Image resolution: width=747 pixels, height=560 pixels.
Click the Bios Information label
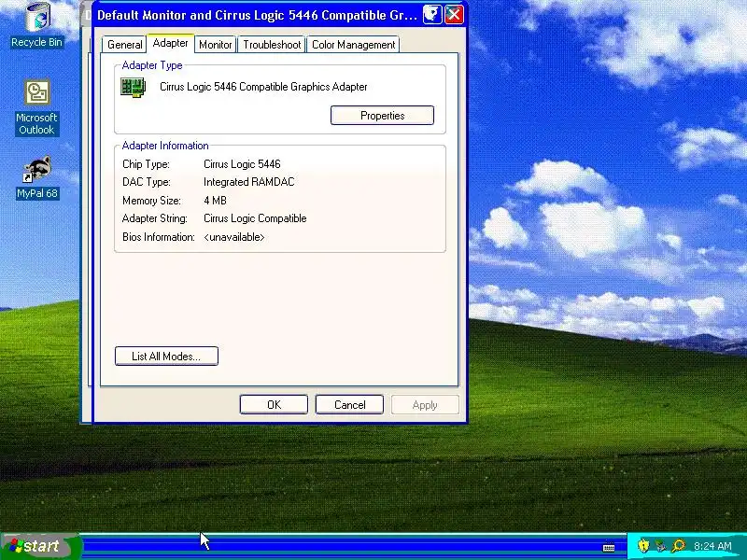coord(159,237)
